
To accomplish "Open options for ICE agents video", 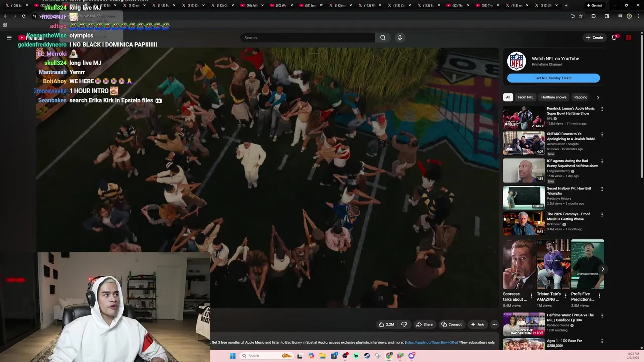I will click(602, 161).
